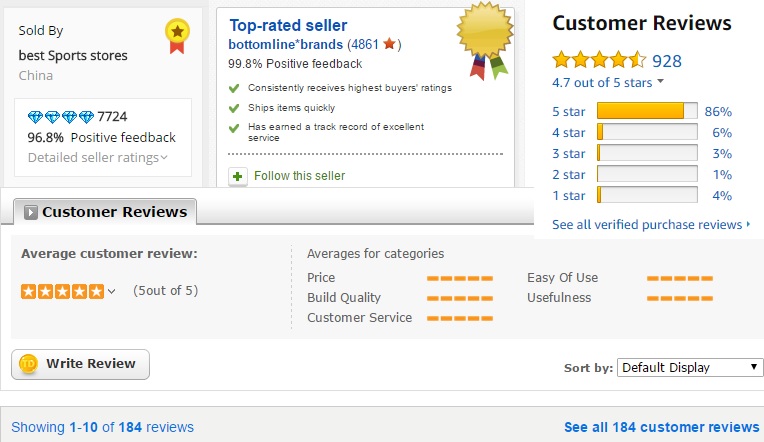Open the Sort by Default Display dropdown
The width and height of the screenshot is (764, 442).
690,367
